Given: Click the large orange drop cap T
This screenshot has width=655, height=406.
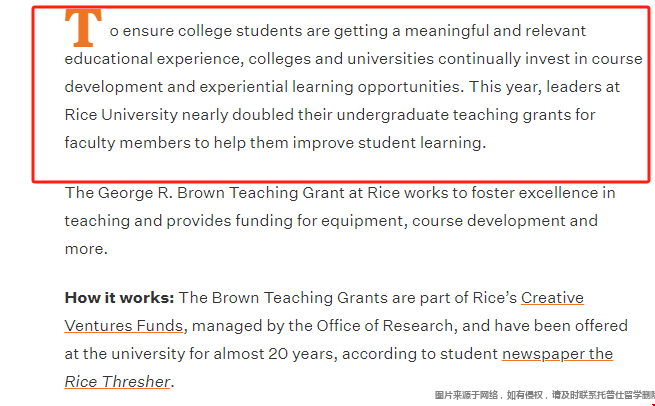Looking at the screenshot, I should point(83,28).
